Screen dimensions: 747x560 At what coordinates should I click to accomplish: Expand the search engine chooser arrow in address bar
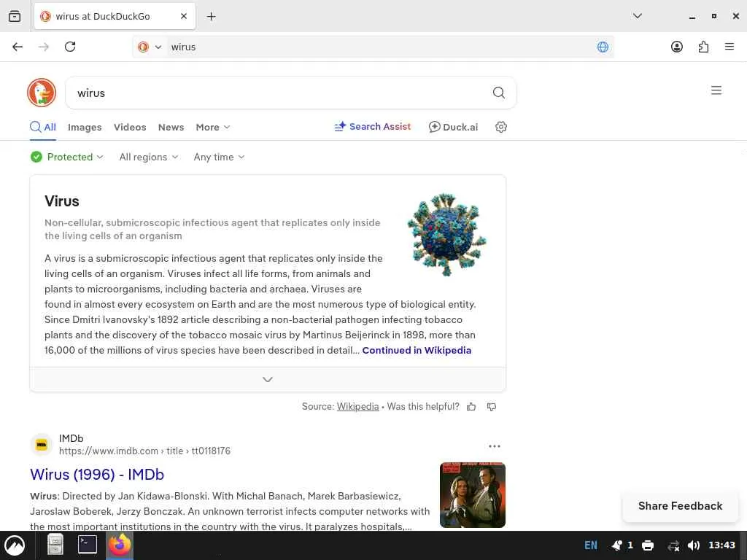tap(158, 47)
